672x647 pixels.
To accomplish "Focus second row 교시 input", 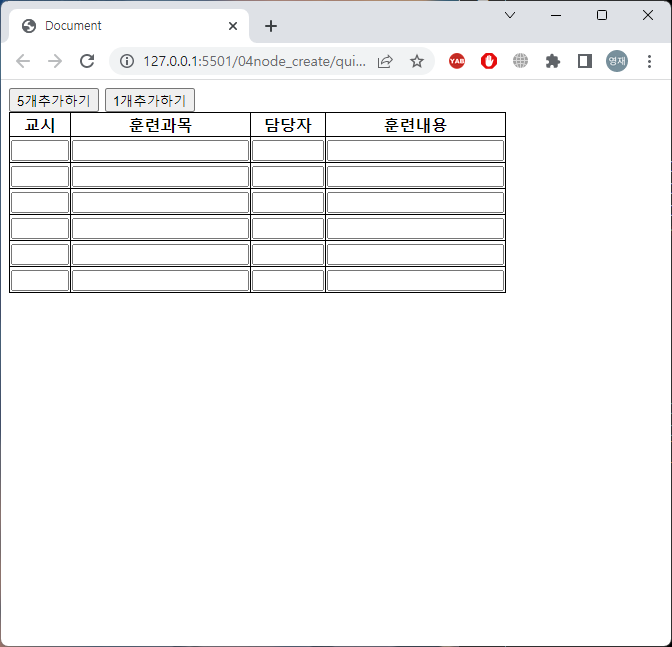I will (x=40, y=177).
